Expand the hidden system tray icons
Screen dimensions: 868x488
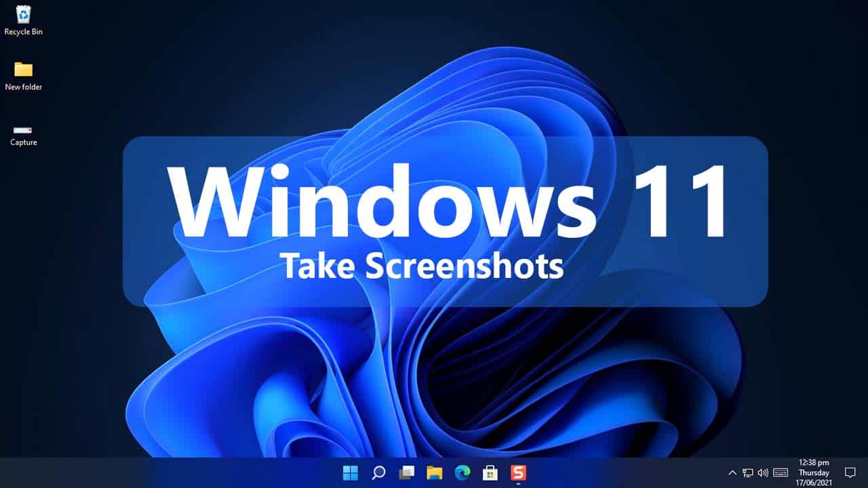point(732,472)
